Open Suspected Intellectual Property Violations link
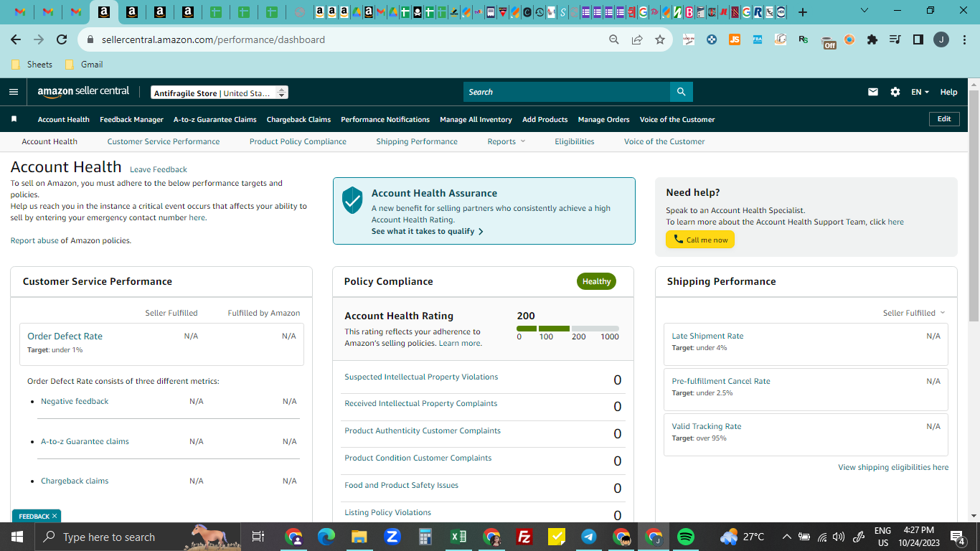Viewport: 980px width, 551px height. click(421, 377)
